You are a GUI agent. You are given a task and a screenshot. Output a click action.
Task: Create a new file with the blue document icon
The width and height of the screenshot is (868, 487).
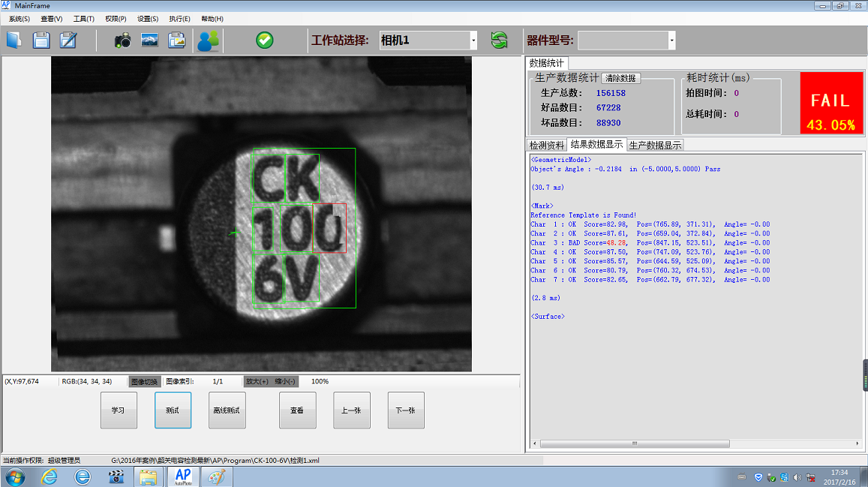click(14, 41)
